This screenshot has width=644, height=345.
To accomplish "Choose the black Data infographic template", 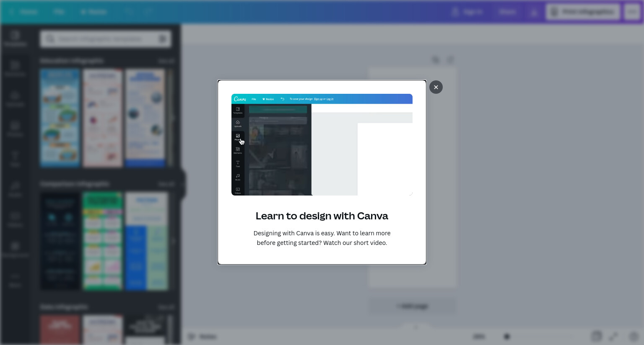I will tap(145, 330).
